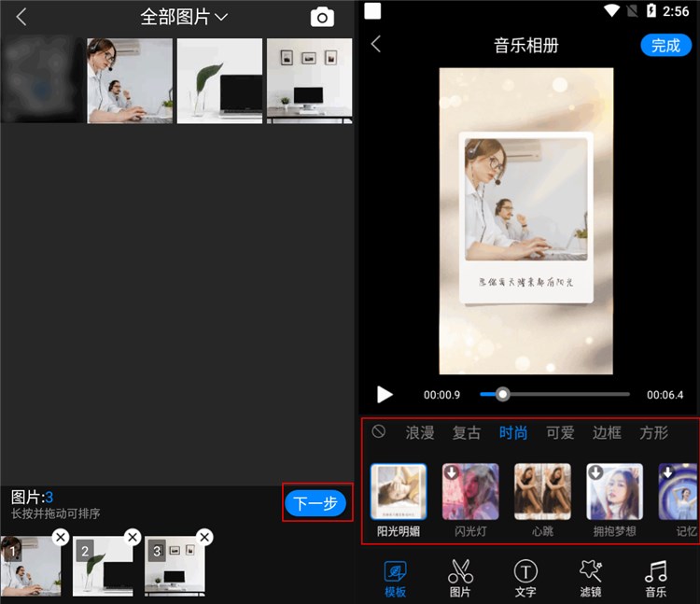The height and width of the screenshot is (604, 700).
Task: Select the desk with framed pictures photo
Action: pyautogui.click(x=309, y=81)
